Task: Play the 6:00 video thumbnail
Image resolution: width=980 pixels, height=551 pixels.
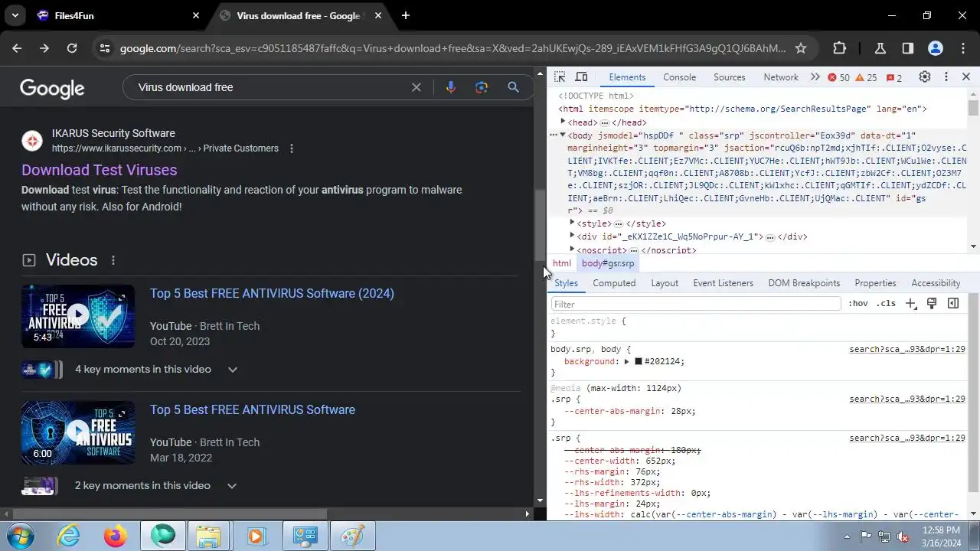Action: (78, 432)
